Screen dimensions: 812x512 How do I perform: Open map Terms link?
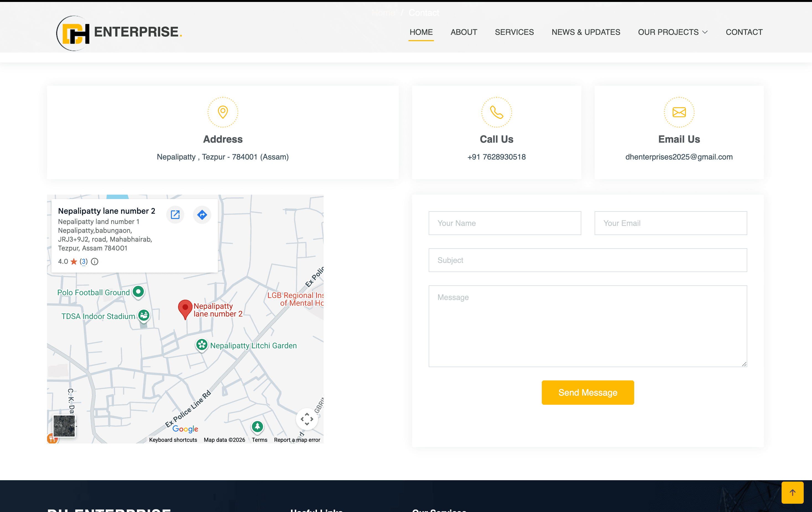tap(259, 440)
